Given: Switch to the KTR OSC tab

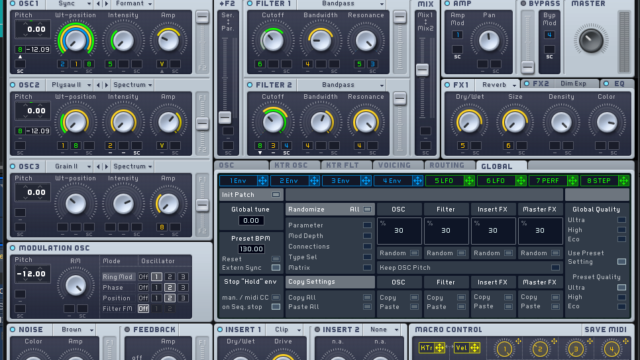Looking at the screenshot, I should point(294,165).
